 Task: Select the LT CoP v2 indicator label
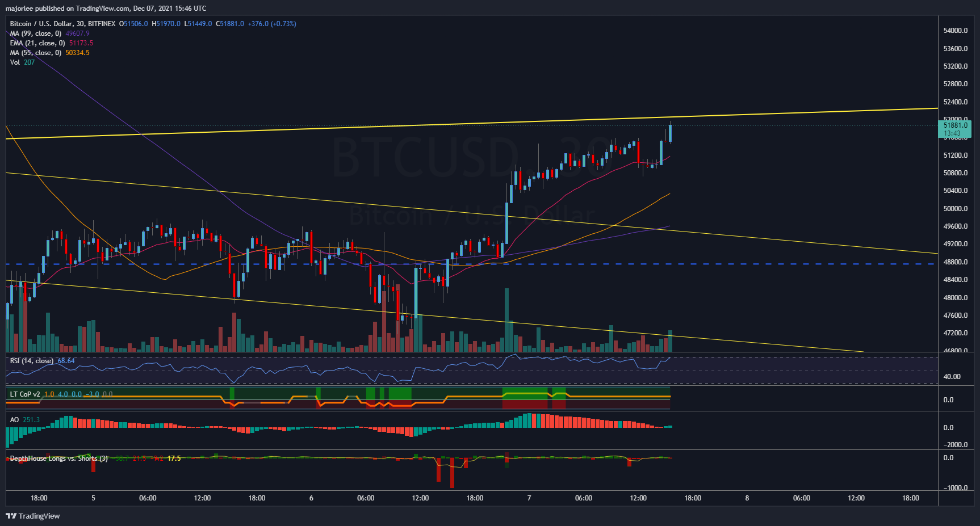[x=25, y=394]
